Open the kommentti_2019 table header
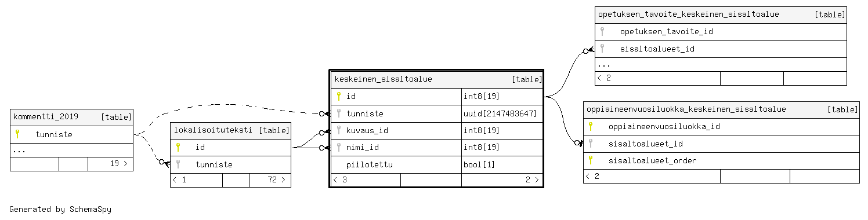868x220 pixels. pos(71,117)
